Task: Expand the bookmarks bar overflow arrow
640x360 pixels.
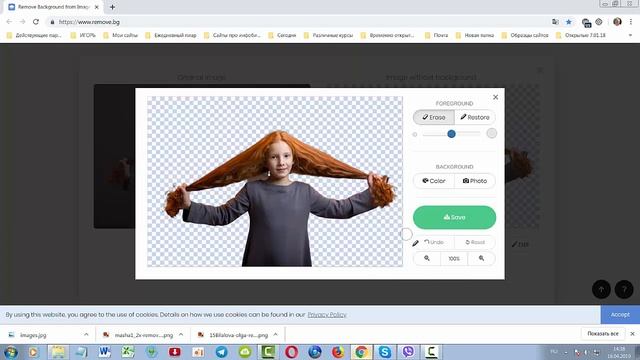Action: [x=630, y=36]
